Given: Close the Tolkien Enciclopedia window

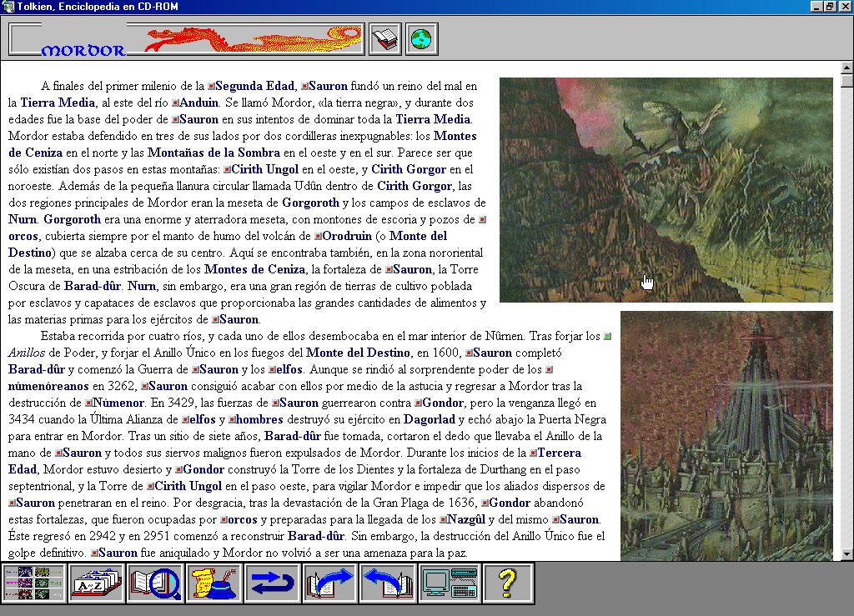Looking at the screenshot, I should (x=845, y=7).
